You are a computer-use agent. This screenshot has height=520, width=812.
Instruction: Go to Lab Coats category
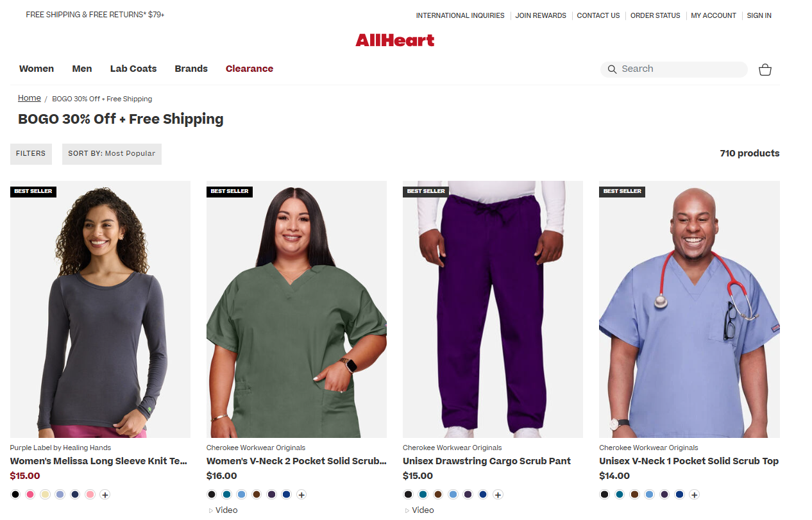point(133,69)
